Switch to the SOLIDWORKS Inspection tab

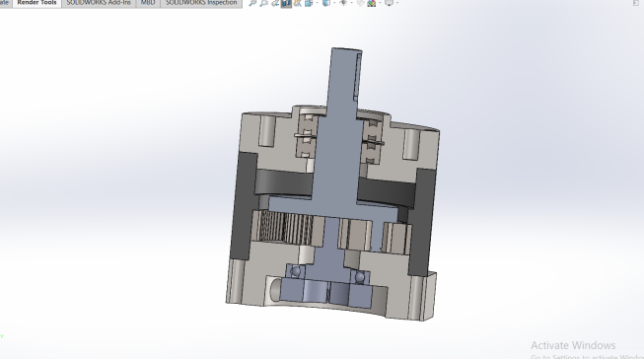pyautogui.click(x=201, y=3)
